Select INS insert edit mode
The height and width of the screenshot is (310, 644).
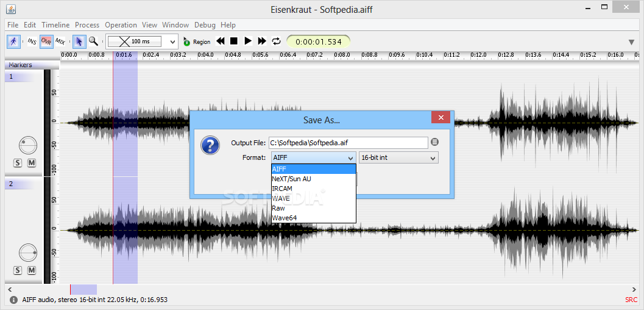32,41
